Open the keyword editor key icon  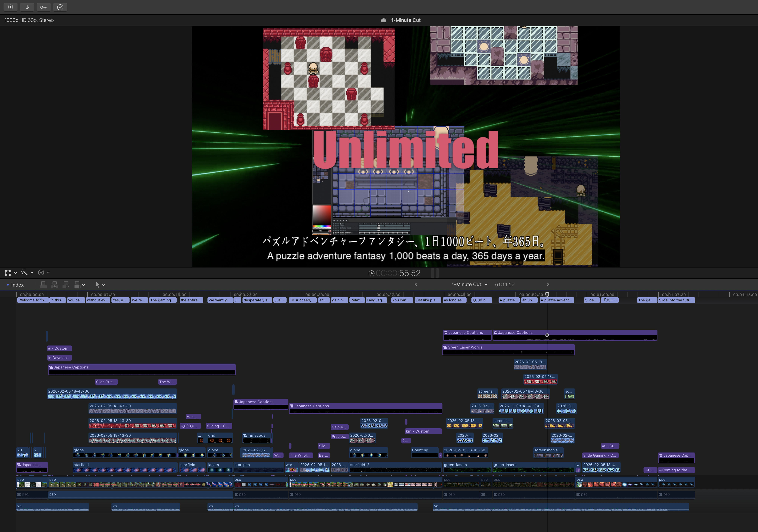(x=43, y=7)
